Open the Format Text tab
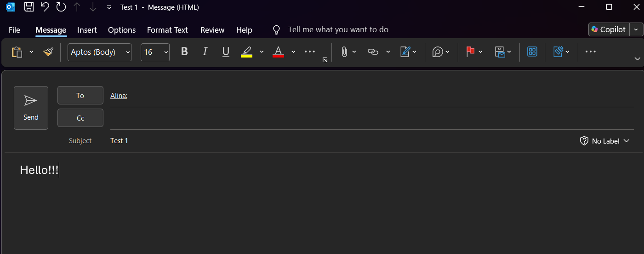 (x=167, y=30)
